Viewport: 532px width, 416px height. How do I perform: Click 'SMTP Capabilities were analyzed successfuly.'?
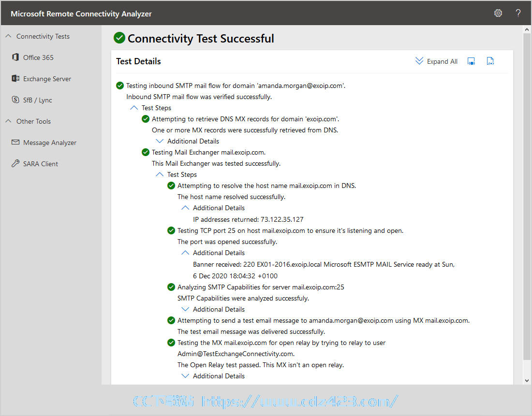243,299
